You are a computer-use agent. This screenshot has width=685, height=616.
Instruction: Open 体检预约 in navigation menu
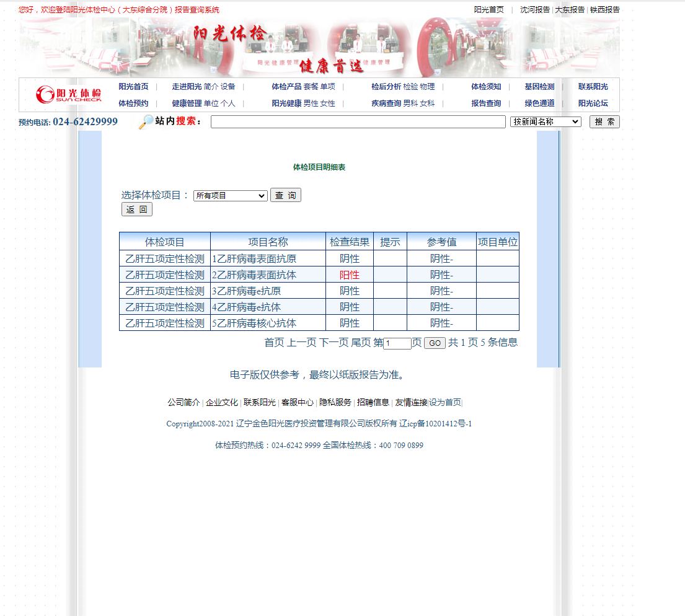(133, 103)
